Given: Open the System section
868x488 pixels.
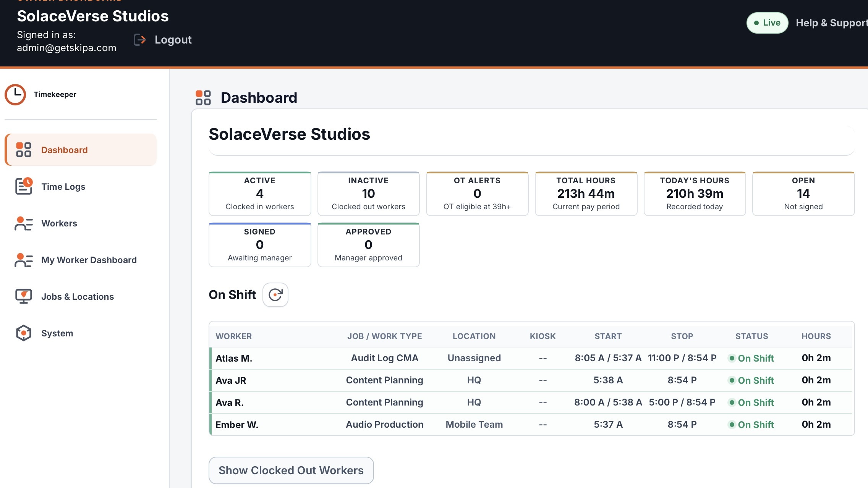Looking at the screenshot, I should 81,333.
